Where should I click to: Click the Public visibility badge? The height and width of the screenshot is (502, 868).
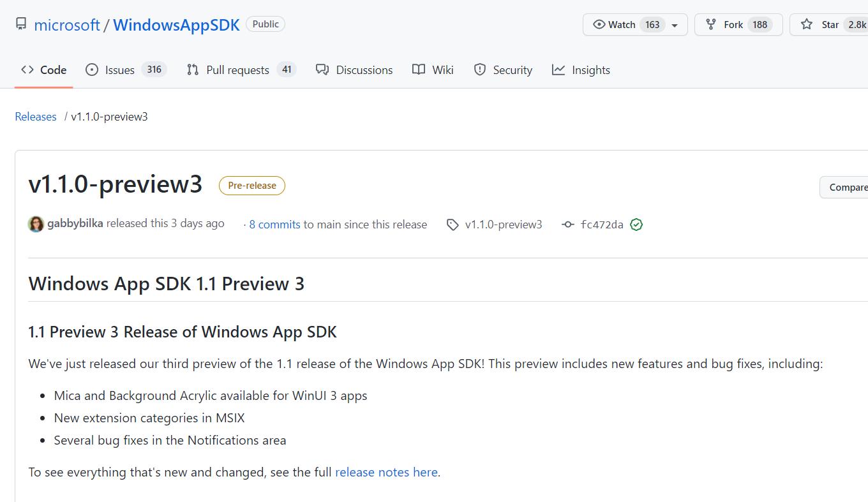point(266,24)
